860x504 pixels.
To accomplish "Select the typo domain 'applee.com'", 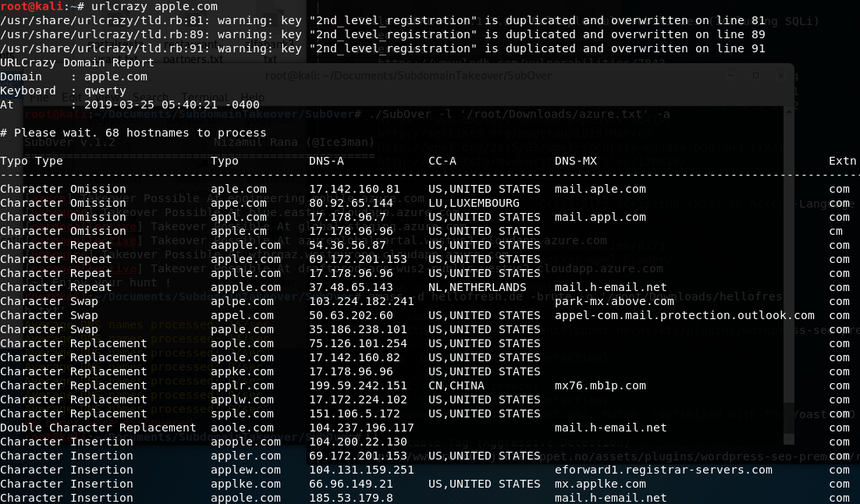I will (246, 259).
